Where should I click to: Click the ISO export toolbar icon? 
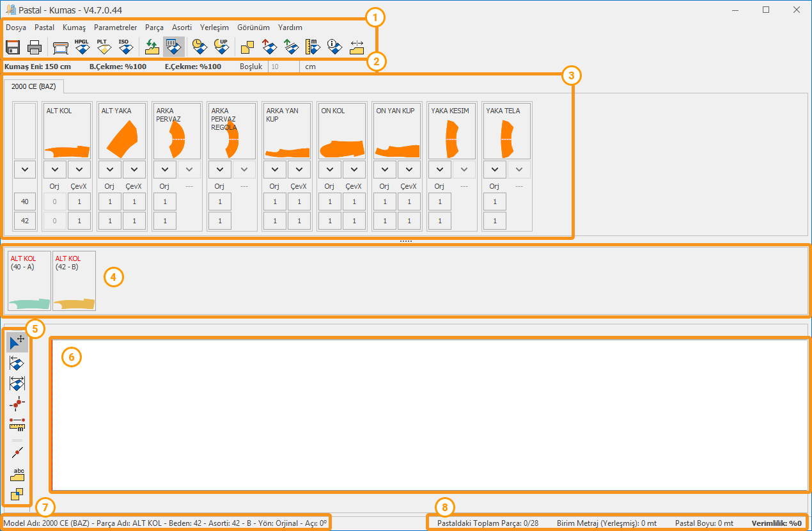(x=125, y=47)
